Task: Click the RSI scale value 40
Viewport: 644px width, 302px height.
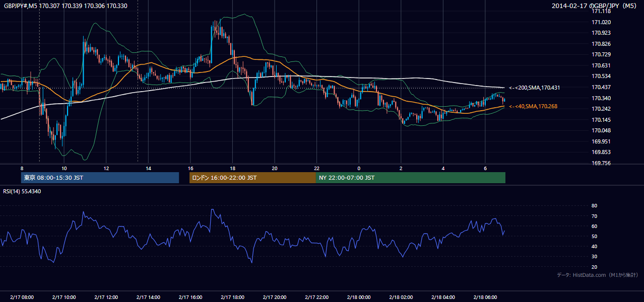Action: click(x=595, y=246)
